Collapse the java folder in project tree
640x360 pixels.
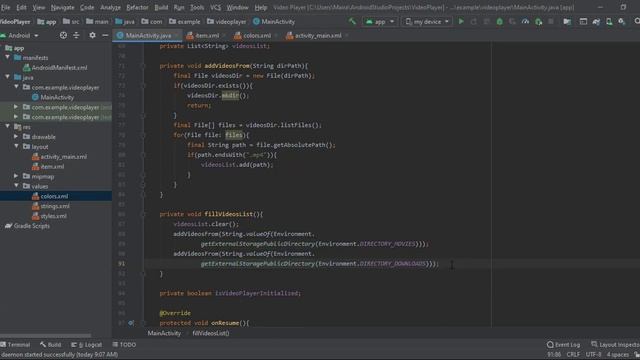pyautogui.click(x=7, y=77)
